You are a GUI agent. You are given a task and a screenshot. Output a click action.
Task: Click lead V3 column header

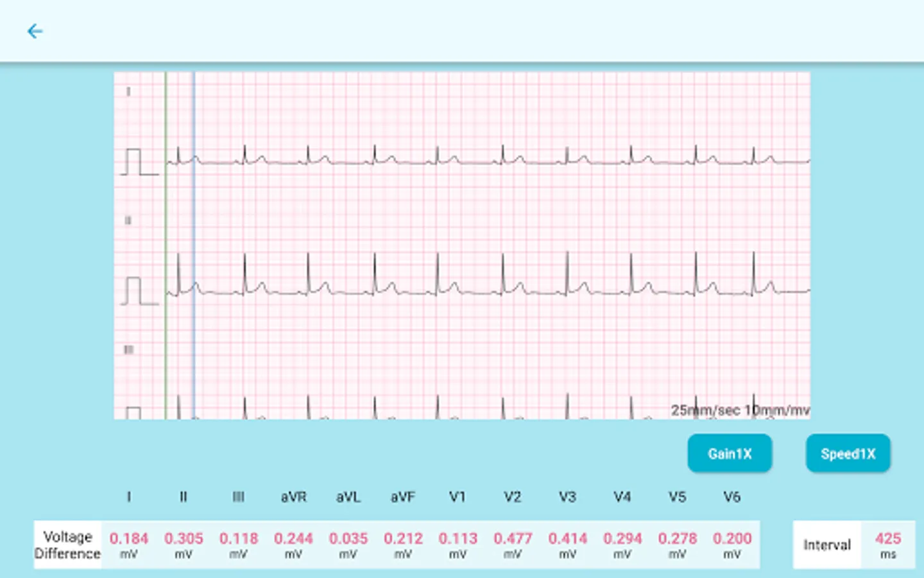click(567, 496)
